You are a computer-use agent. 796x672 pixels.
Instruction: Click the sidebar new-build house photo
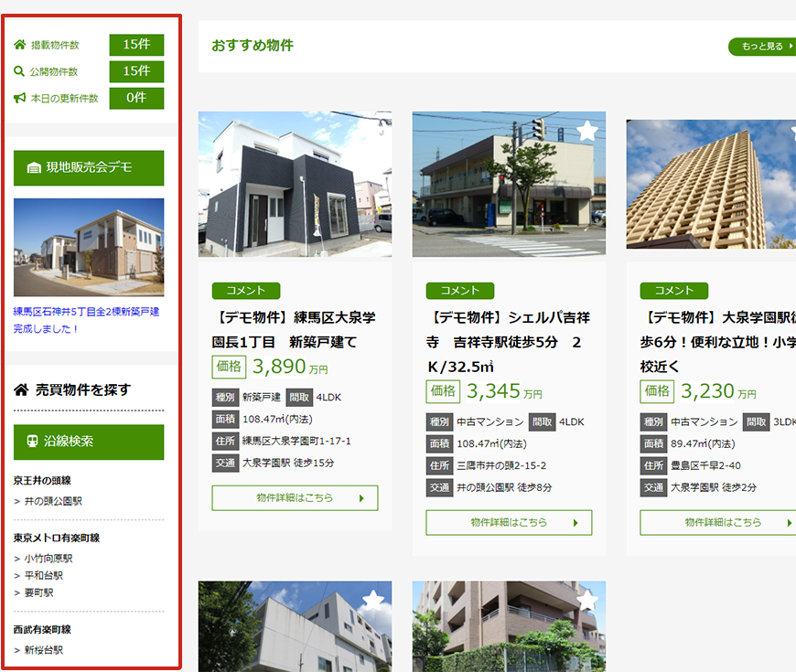tap(89, 247)
